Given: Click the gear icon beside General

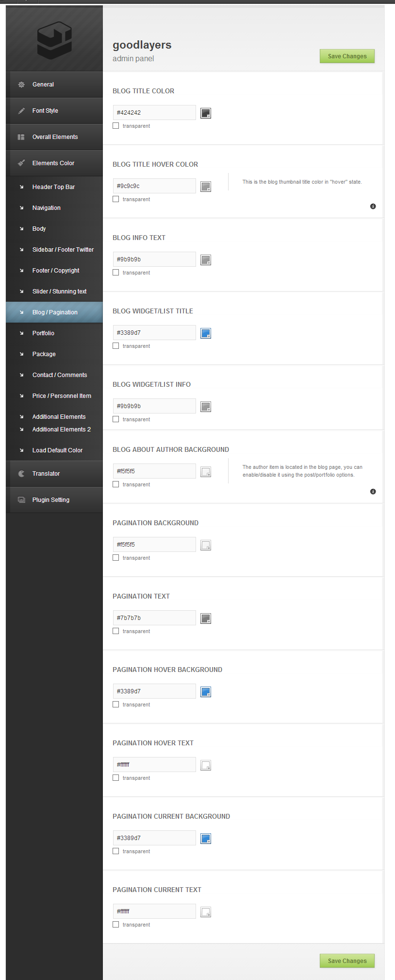Looking at the screenshot, I should point(21,85).
